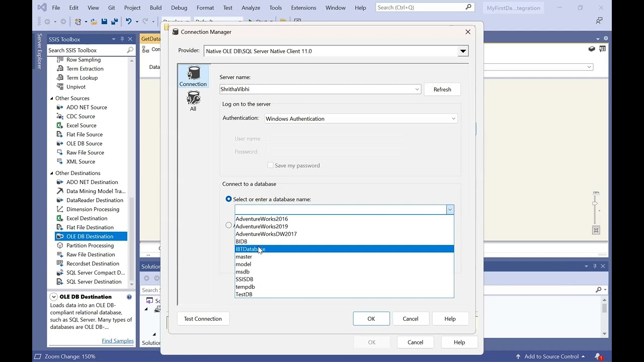Choose tempdb from database list
The height and width of the screenshot is (362, 644).
click(344, 287)
